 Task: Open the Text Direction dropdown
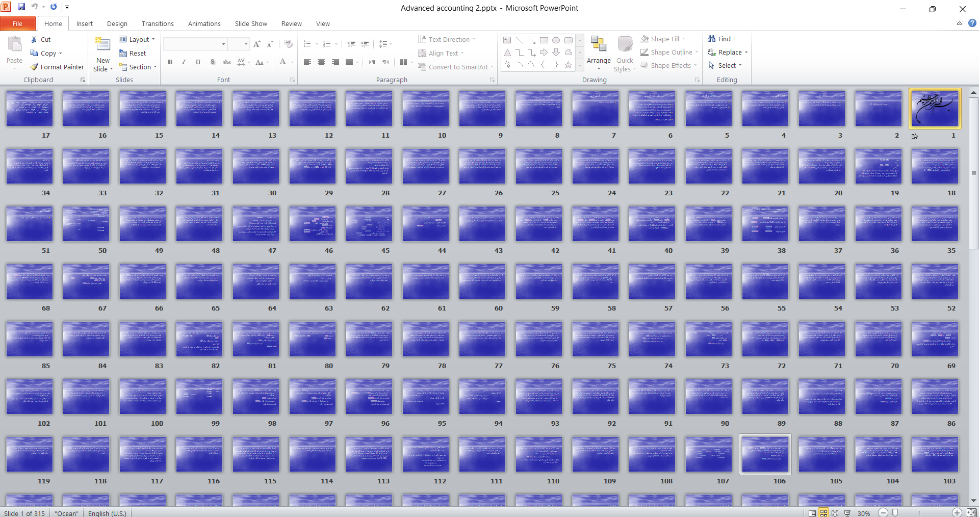pos(447,39)
